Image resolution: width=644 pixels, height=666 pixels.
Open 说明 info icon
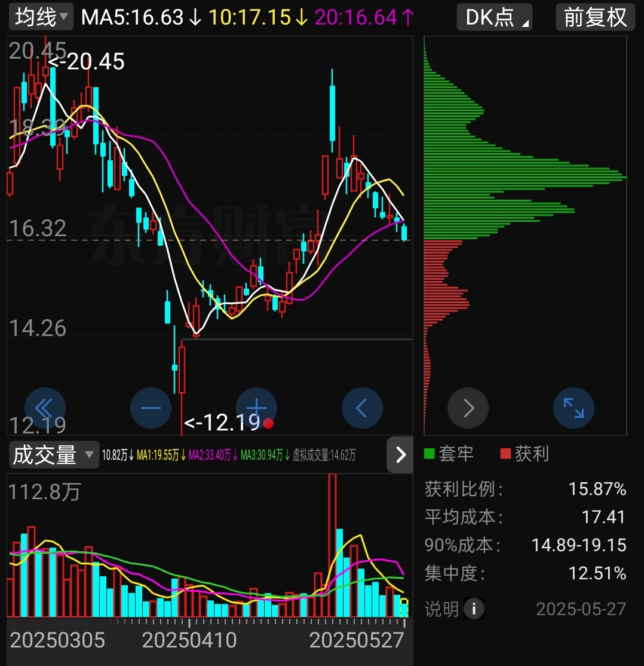click(x=474, y=609)
